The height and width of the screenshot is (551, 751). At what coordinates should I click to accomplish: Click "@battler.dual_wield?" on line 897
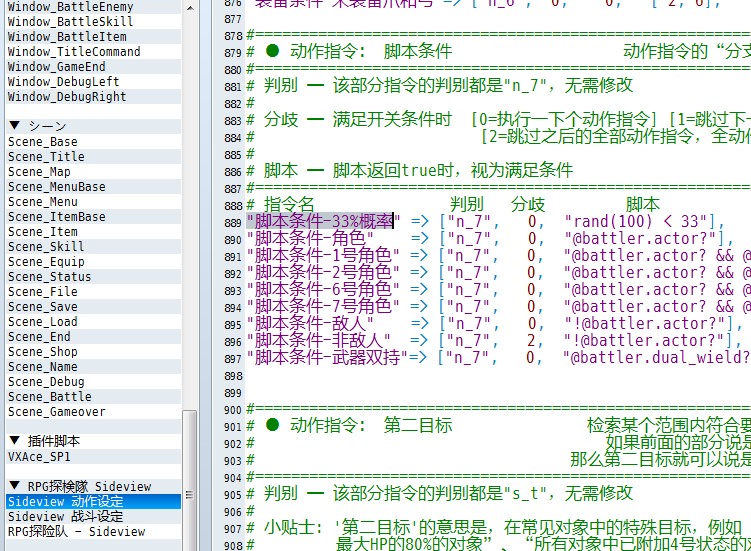657,357
